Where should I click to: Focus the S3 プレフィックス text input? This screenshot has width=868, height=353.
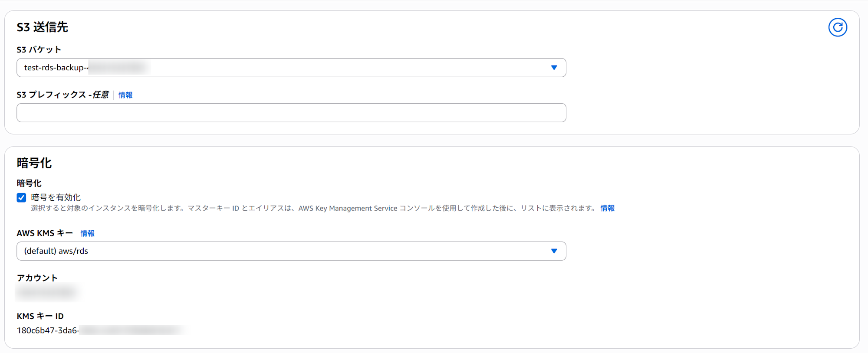click(x=291, y=113)
